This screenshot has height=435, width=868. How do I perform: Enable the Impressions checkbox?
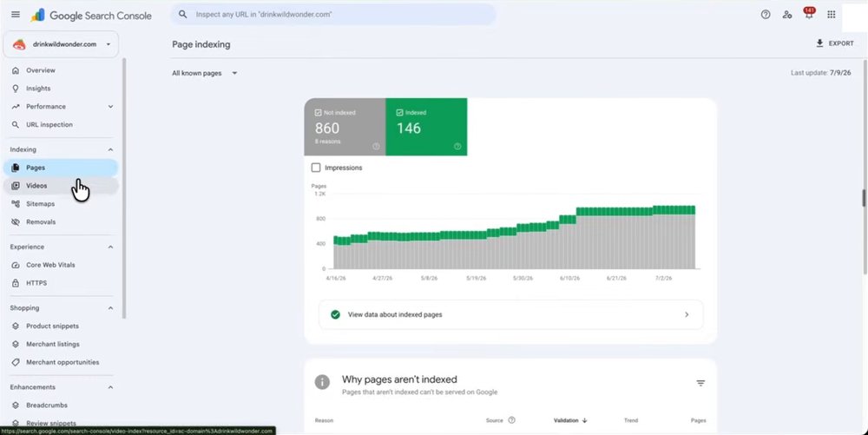(x=316, y=168)
